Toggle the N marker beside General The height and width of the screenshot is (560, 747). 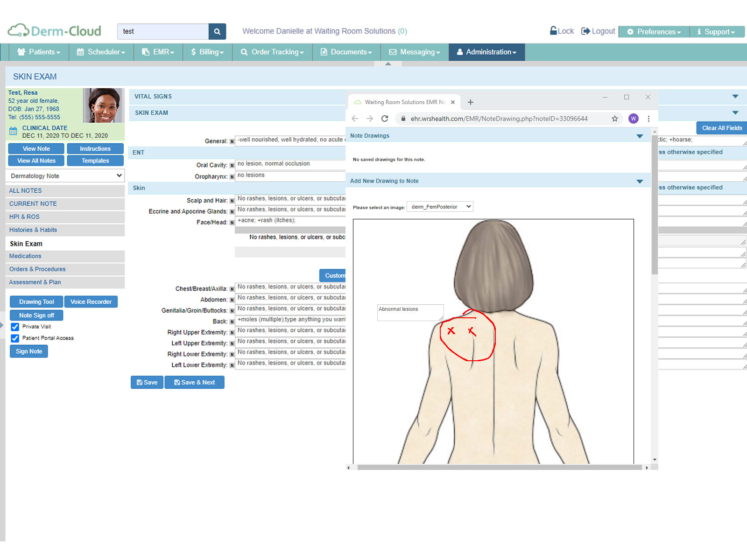click(232, 141)
